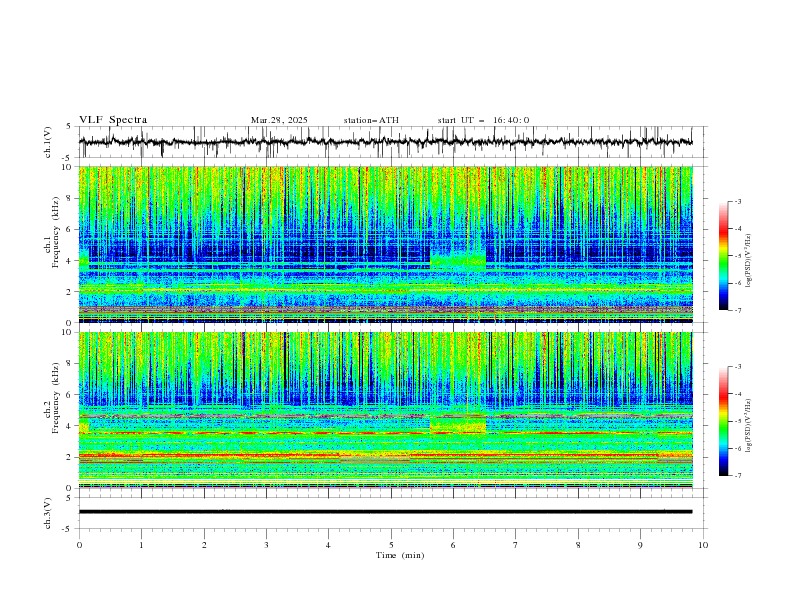
Task: Click the "VLF Spectra" plot title
Action: (x=113, y=120)
